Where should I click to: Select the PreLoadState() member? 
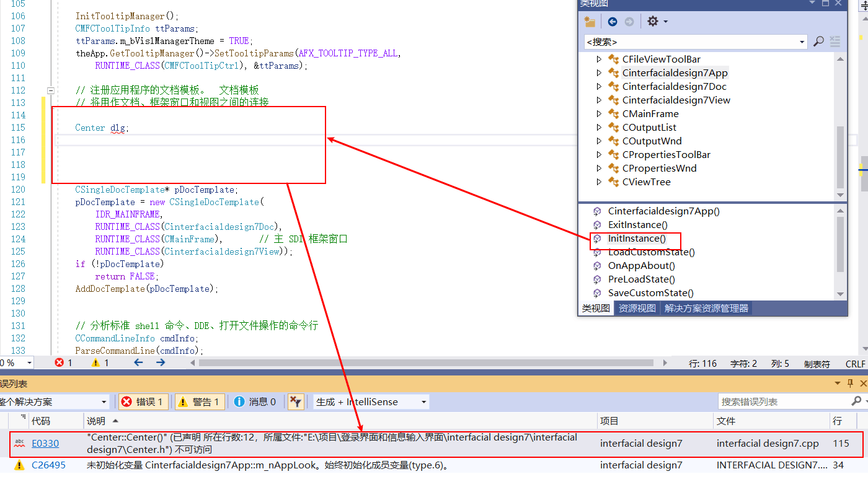(642, 279)
